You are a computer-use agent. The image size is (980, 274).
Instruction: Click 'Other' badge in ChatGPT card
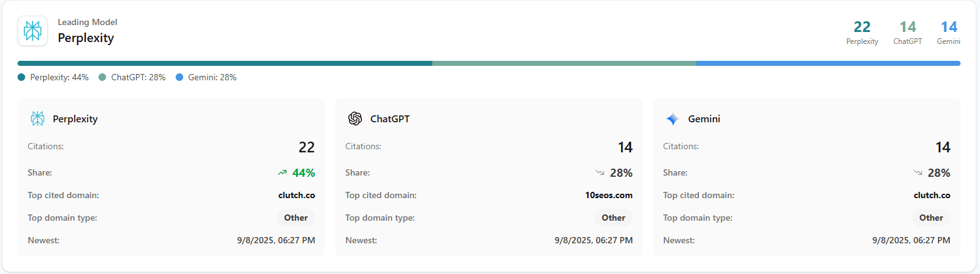[x=614, y=218]
